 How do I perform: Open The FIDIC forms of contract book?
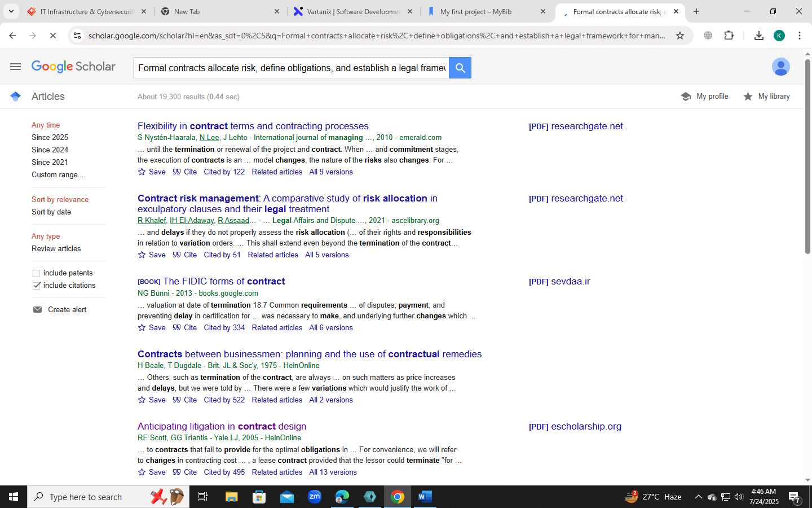(224, 281)
